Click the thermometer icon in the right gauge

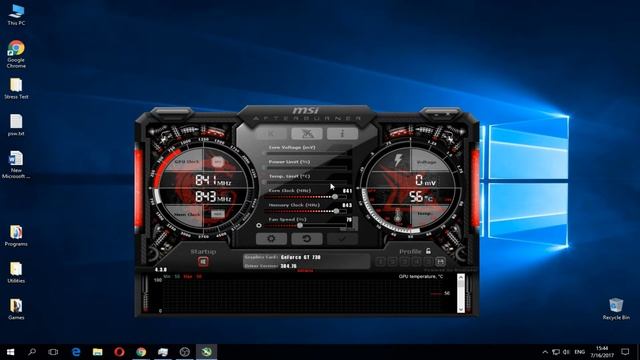coord(398,216)
